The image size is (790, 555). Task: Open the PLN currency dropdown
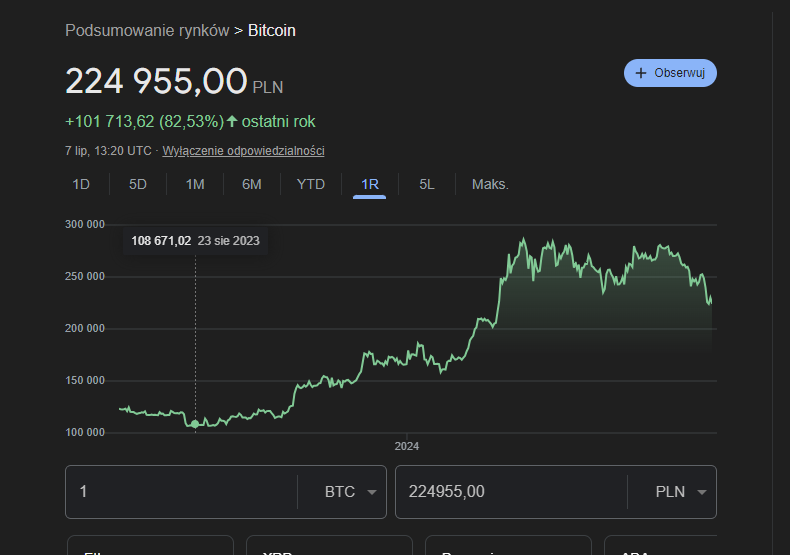681,492
